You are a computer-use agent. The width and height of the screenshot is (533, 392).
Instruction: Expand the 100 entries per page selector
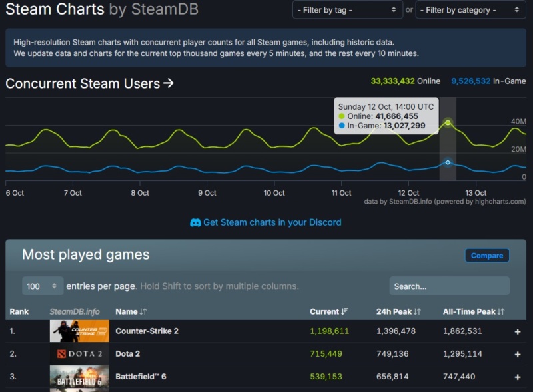(43, 286)
